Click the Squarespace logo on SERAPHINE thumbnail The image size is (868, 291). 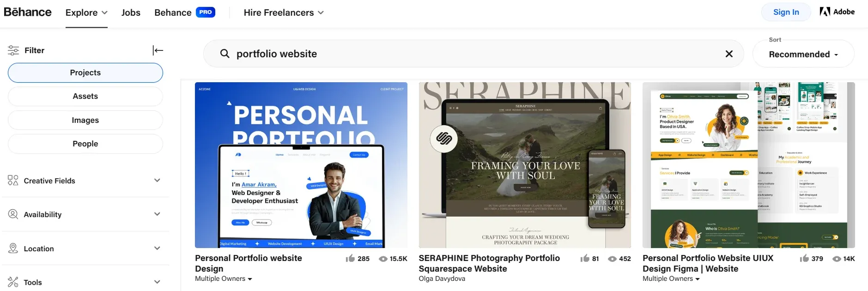pos(444,139)
